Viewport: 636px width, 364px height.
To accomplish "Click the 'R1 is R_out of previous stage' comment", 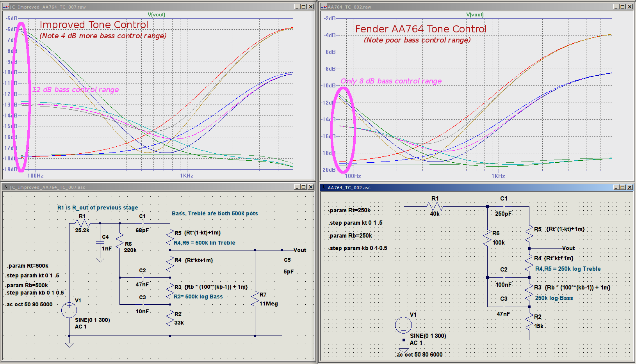I will 98,208.
